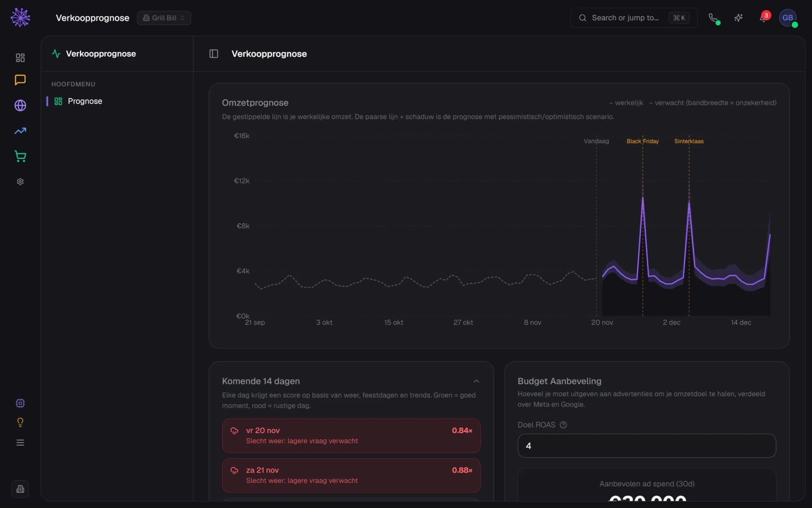The width and height of the screenshot is (812, 508).
Task: Open the hamburger menu icon in sidebar
Action: [20, 442]
